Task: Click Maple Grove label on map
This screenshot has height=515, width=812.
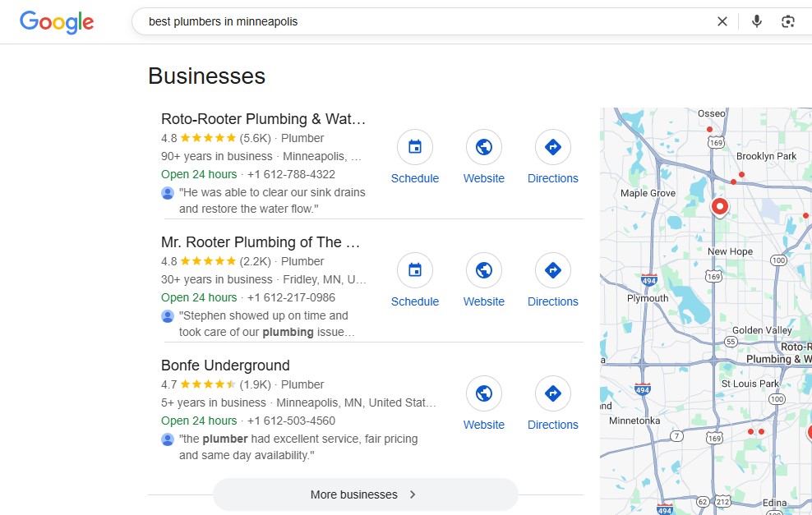Action: tap(648, 193)
